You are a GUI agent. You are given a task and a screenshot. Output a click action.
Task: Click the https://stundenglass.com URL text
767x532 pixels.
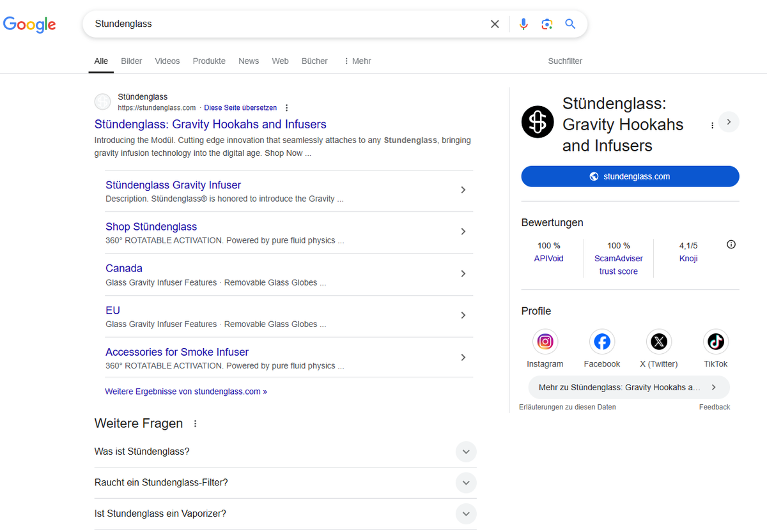pos(157,108)
